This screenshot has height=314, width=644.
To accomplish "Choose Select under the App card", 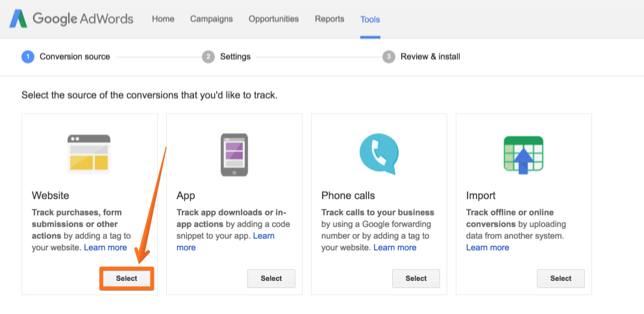I will pos(271,278).
